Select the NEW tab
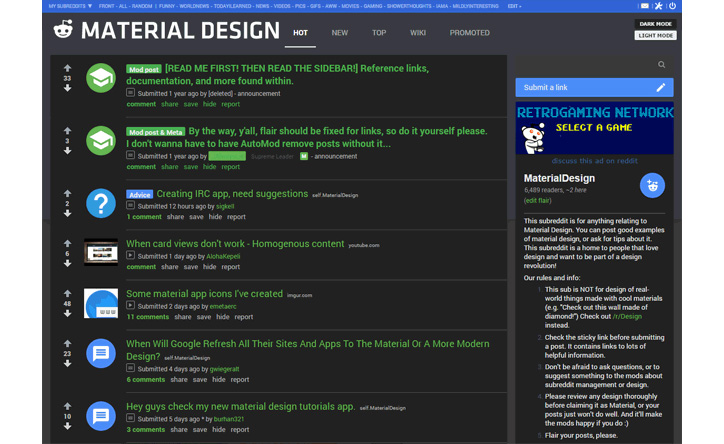Screen dimensions: 724x444 coord(340,33)
